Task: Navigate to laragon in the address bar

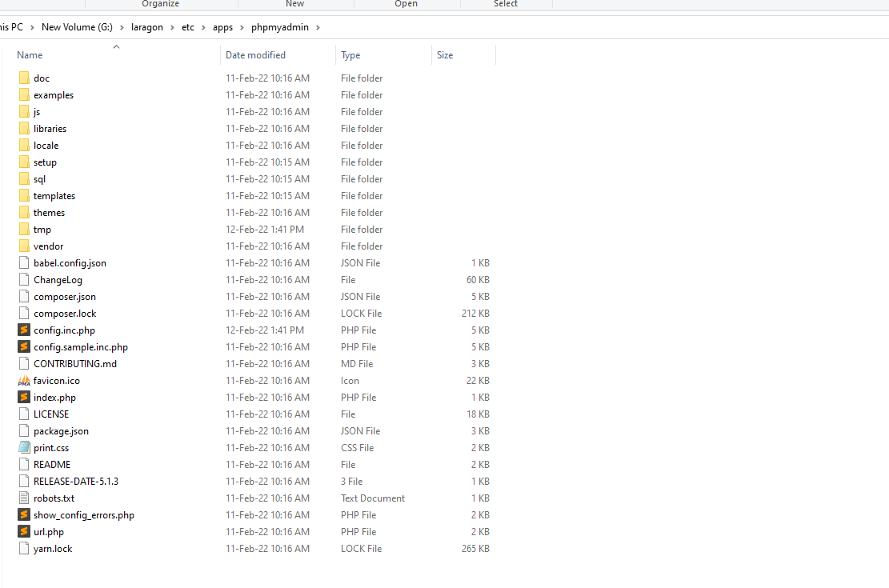Action: tap(147, 27)
